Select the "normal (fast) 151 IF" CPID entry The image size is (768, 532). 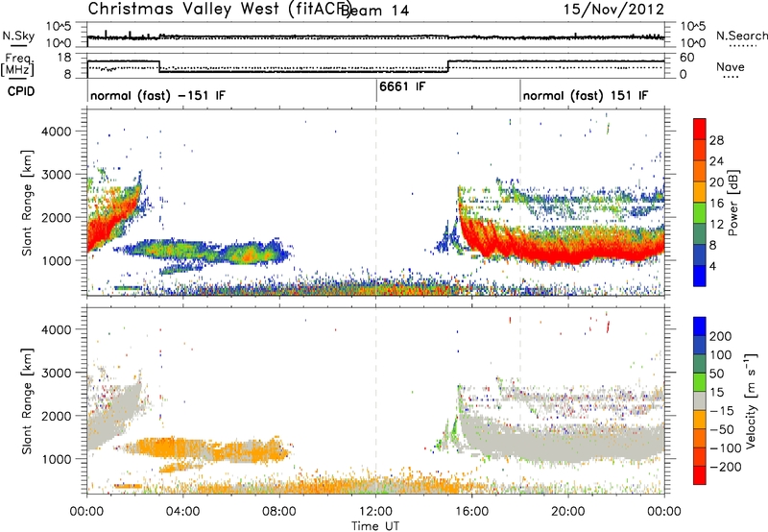point(586,95)
